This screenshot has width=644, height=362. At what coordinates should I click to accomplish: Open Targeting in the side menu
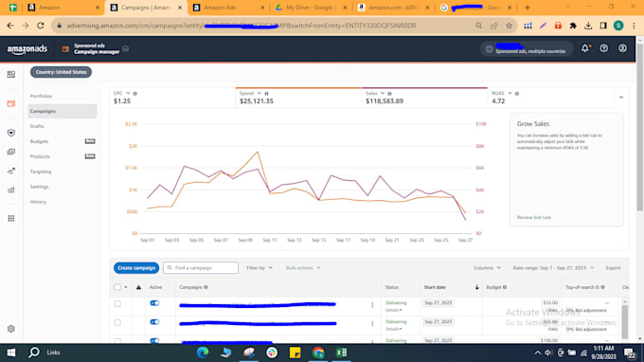(41, 172)
